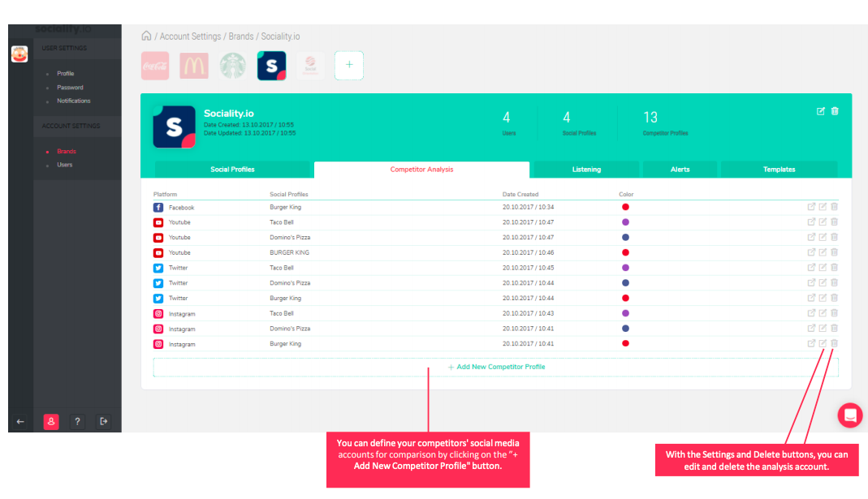
Task: Open the Templates tab
Action: (x=779, y=170)
